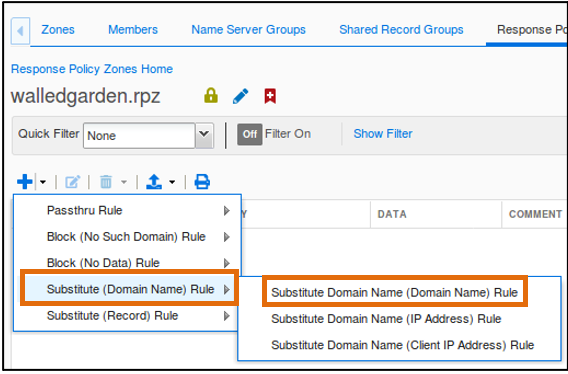
Task: Click the lock icon beside walledgarden.rpz
Action: pyautogui.click(x=211, y=96)
